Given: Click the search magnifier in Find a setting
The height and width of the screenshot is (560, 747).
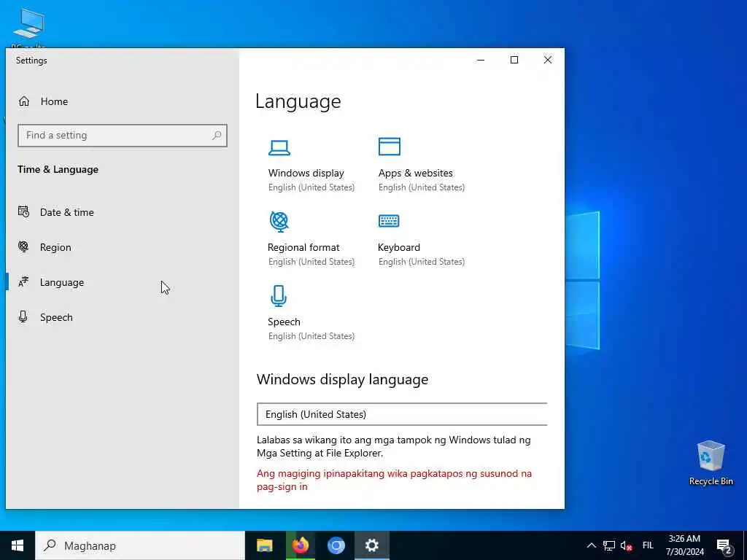Looking at the screenshot, I should 217,135.
